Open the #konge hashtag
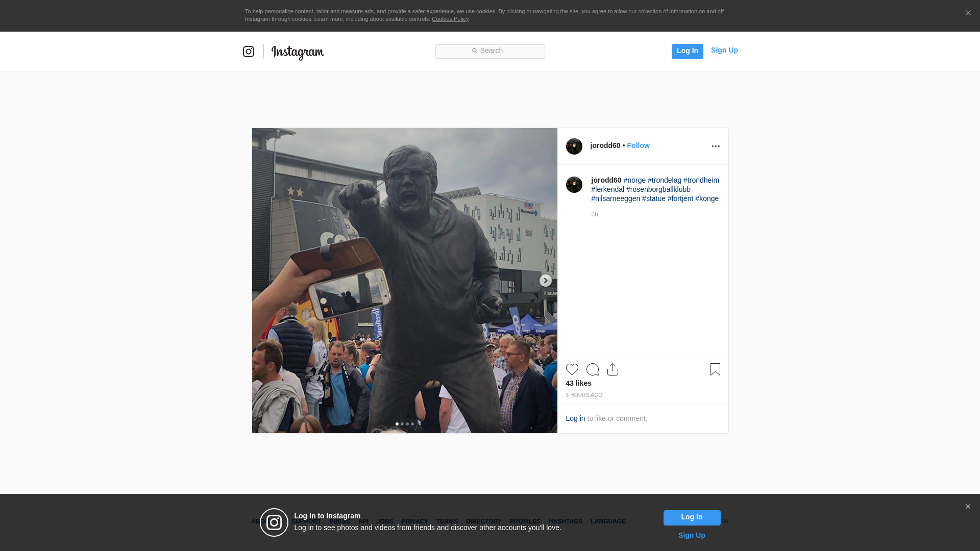The image size is (980, 551). tap(707, 198)
